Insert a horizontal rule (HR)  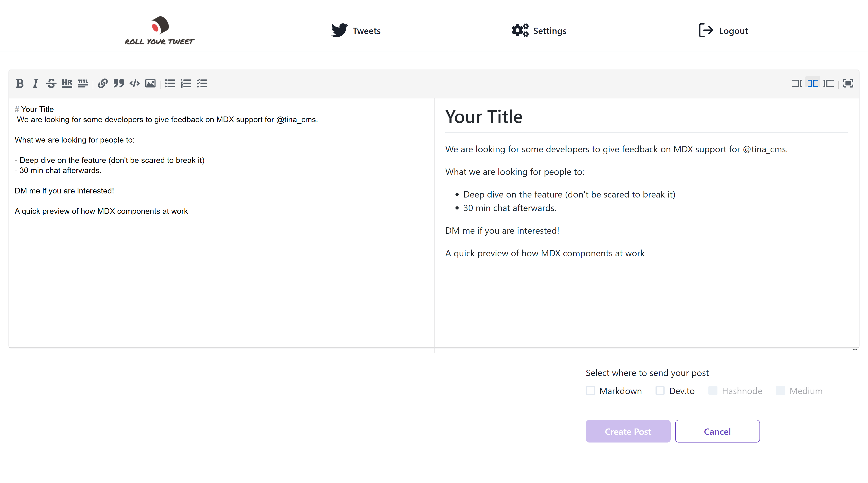point(67,83)
